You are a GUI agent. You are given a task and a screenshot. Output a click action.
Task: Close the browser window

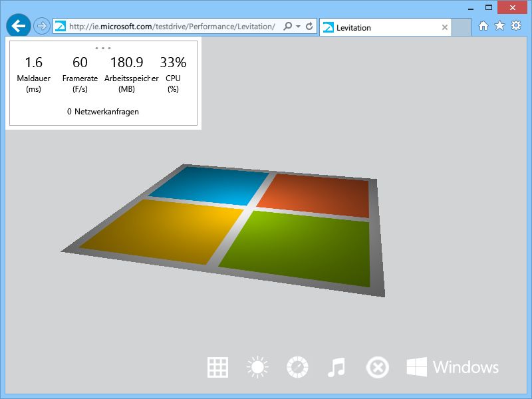(512, 7)
